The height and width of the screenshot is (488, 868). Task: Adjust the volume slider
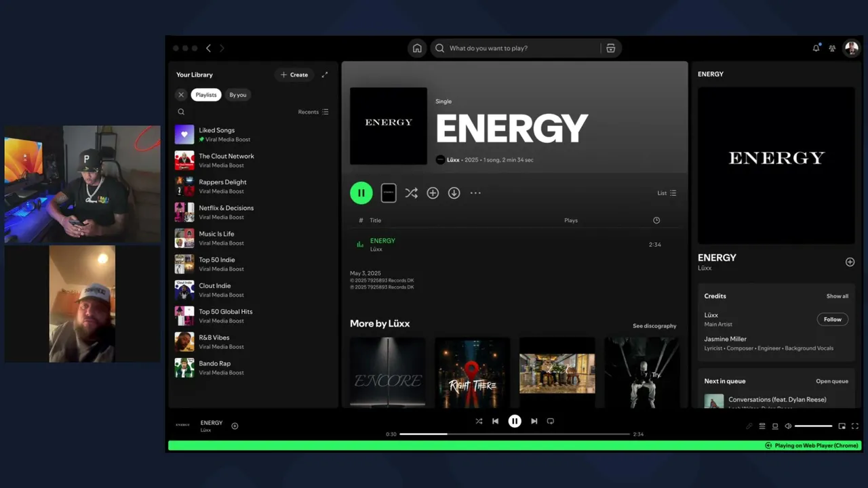click(814, 426)
